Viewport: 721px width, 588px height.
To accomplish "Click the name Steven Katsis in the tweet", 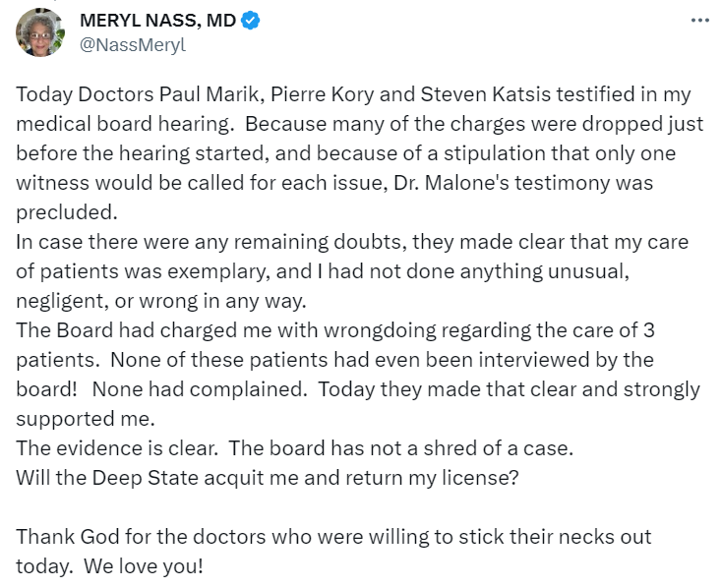I will [x=451, y=95].
